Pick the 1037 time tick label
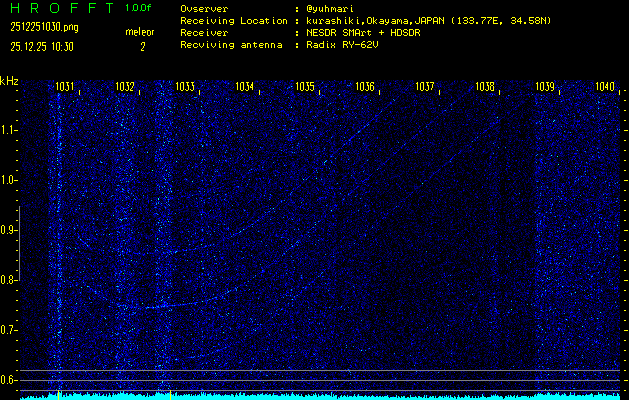 coord(425,88)
